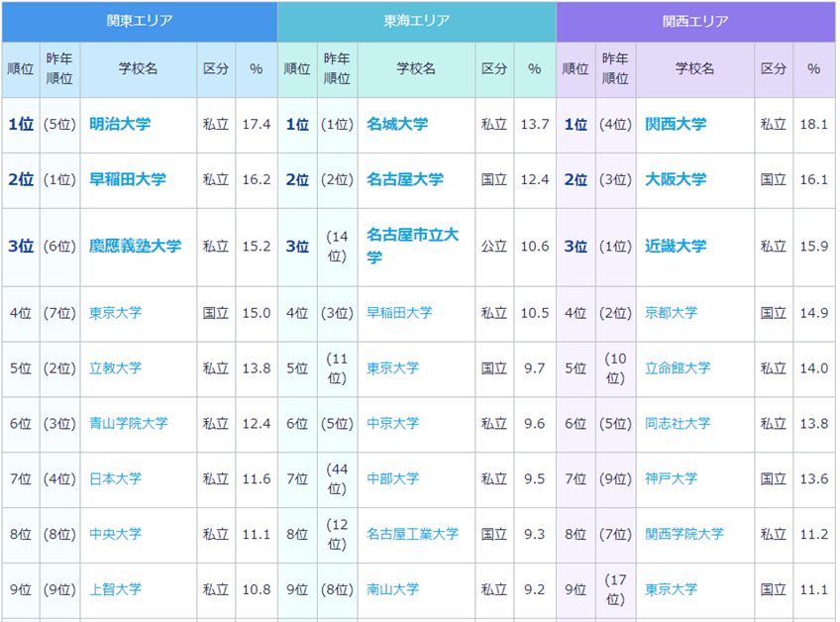Open the 関西大学 link
The width and height of the screenshot is (840, 622).
pyautogui.click(x=676, y=124)
